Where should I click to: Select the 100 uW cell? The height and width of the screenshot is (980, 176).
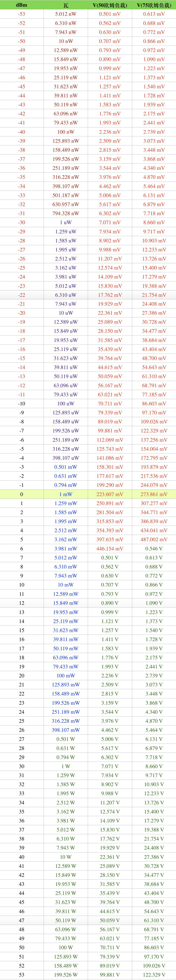[x=66, y=404]
